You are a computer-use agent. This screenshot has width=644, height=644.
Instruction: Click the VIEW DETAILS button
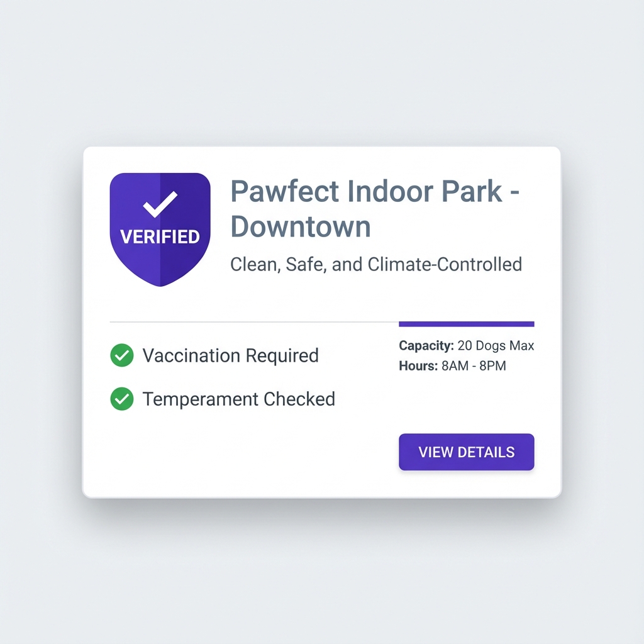466,452
